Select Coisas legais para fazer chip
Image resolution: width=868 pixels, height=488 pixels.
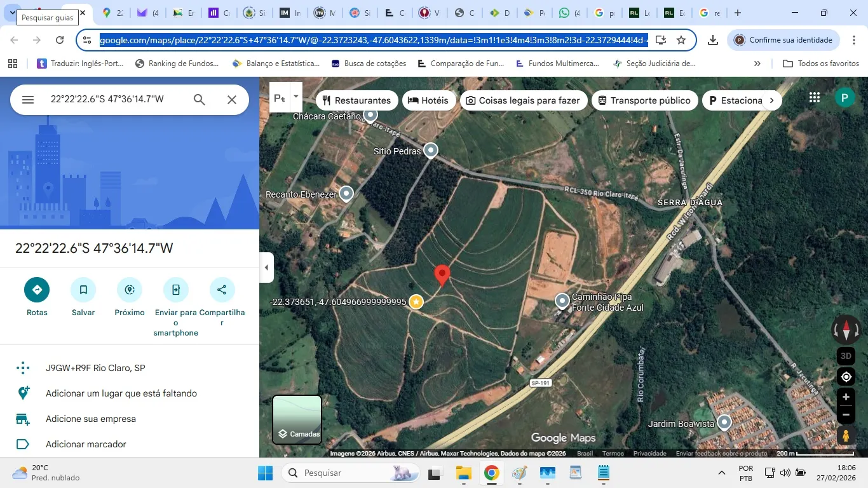pos(522,100)
